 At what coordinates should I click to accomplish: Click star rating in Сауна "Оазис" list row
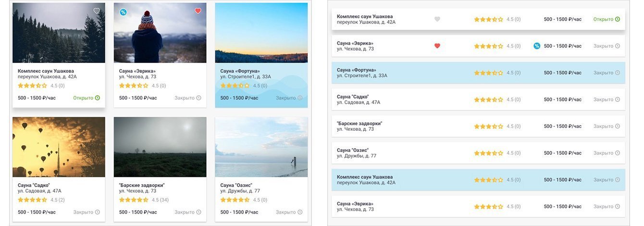tap(488, 153)
